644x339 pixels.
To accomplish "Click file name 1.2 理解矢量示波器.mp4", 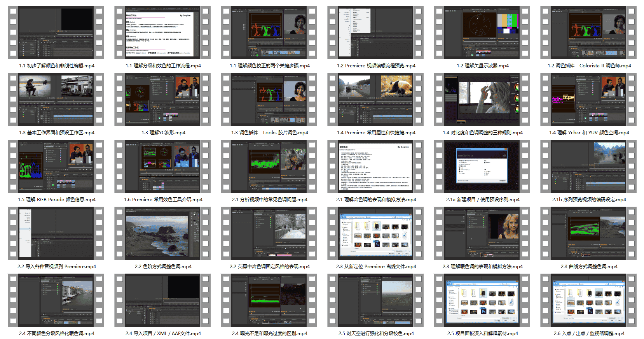I will pyautogui.click(x=483, y=66).
